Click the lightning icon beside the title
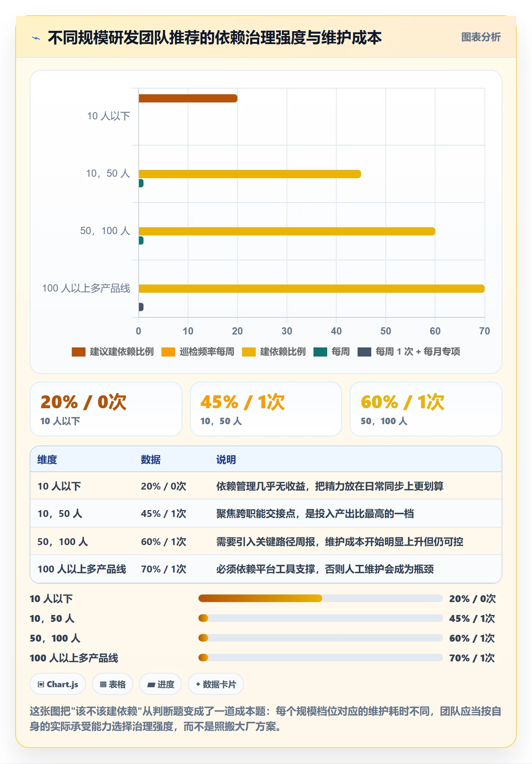532x764 pixels. [36, 38]
